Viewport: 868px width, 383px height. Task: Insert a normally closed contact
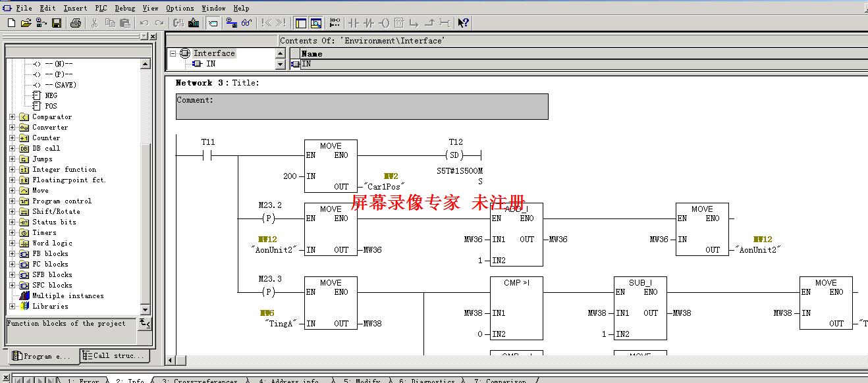[369, 23]
